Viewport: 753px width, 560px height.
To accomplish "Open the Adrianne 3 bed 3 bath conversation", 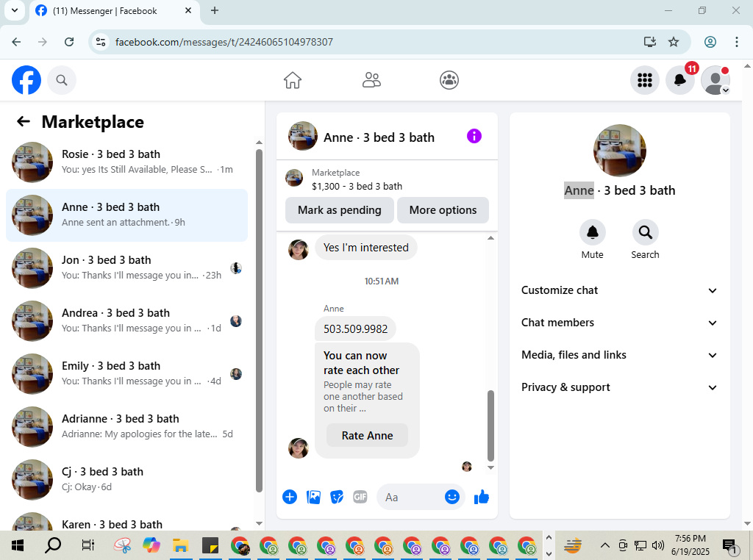I will pos(126,426).
